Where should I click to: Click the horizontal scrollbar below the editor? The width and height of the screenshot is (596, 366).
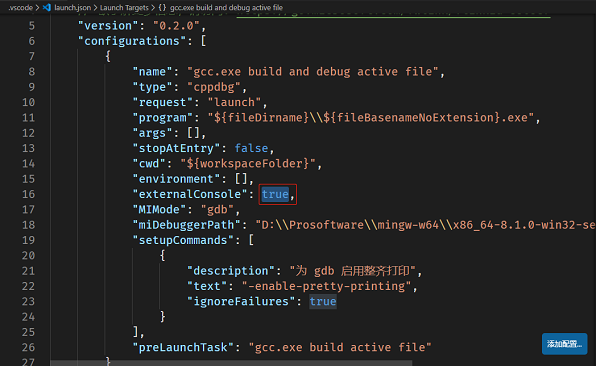coord(231,363)
